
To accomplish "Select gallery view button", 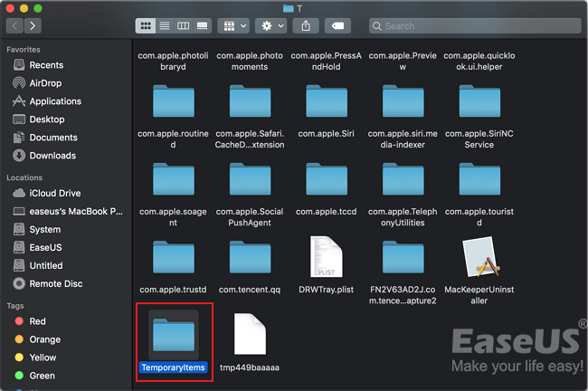I will (203, 25).
